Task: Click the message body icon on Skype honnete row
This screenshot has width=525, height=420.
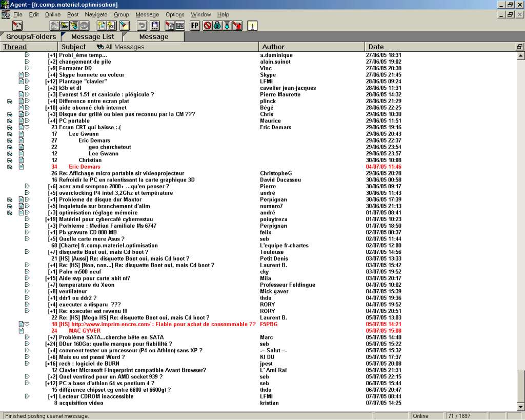Action: 21,75
